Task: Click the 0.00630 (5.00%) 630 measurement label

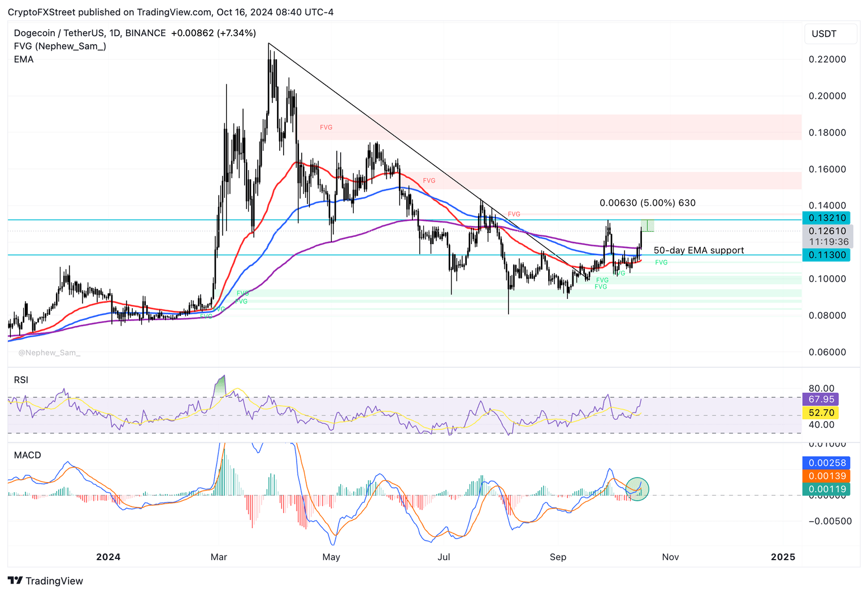Action: tap(647, 203)
